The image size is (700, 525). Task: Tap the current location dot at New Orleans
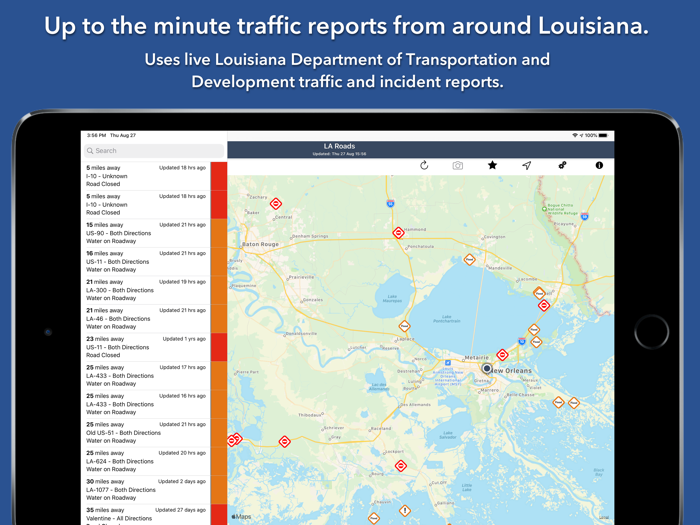[x=487, y=369]
